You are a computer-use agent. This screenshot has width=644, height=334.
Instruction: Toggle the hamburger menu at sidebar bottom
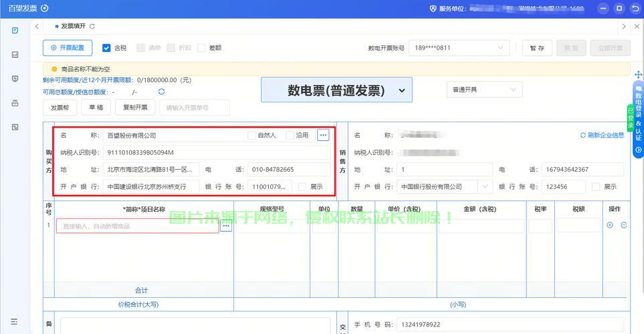coord(14,322)
